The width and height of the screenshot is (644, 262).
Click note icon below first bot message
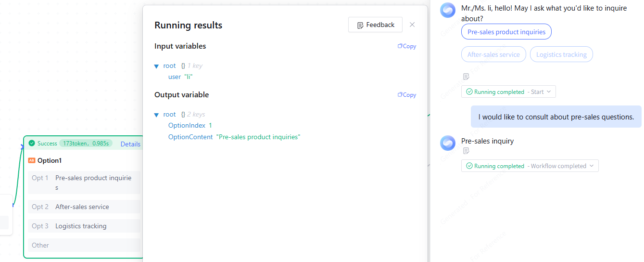[x=466, y=77]
